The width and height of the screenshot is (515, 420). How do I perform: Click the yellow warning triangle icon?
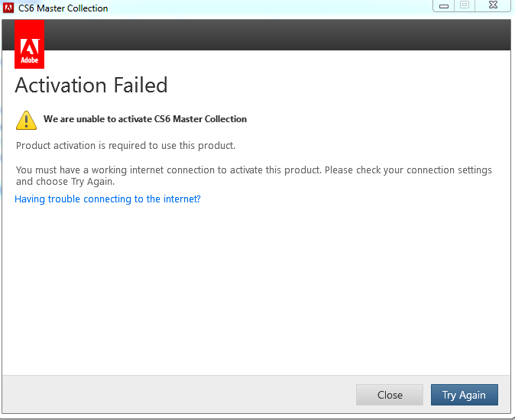[27, 120]
